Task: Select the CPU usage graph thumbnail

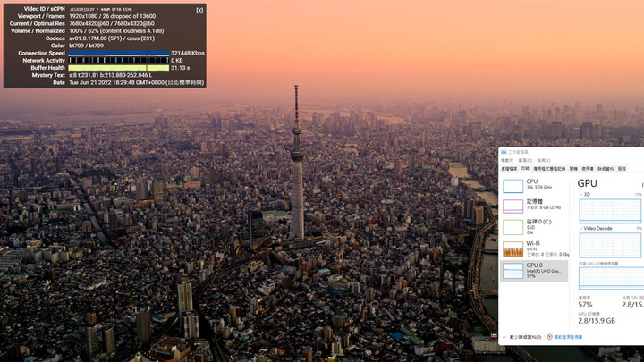Action: [x=513, y=186]
